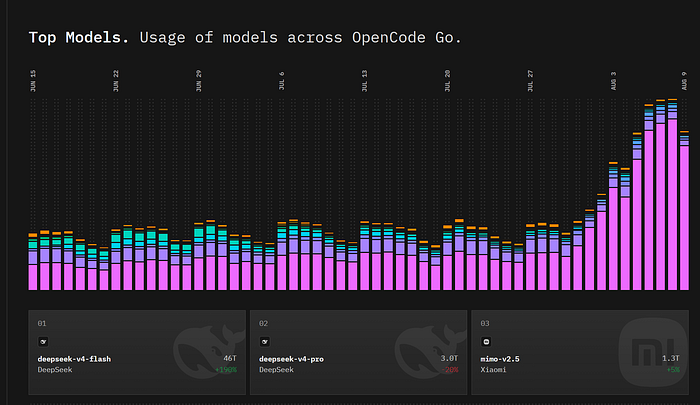The width and height of the screenshot is (700, 405).
Task: Click the rank number 03
Action: tap(485, 323)
